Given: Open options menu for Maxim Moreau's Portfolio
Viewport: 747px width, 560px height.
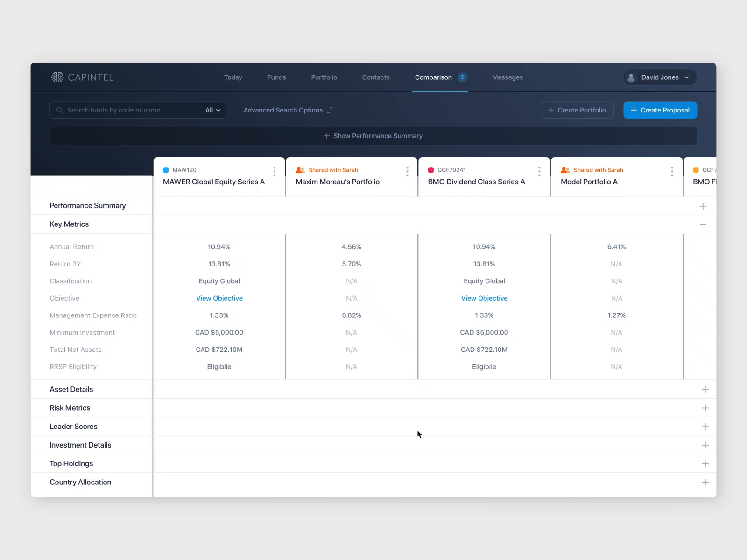Looking at the screenshot, I should click(x=407, y=171).
